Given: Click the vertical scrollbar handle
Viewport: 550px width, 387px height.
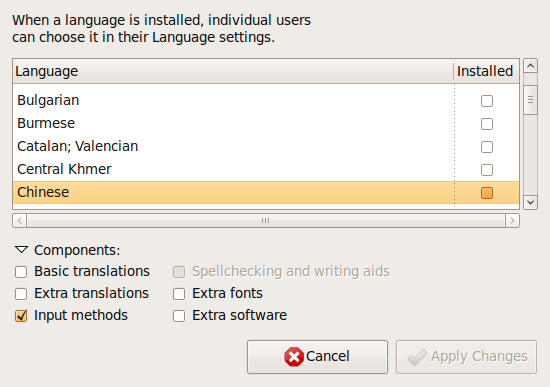Looking at the screenshot, I should pos(530,100).
